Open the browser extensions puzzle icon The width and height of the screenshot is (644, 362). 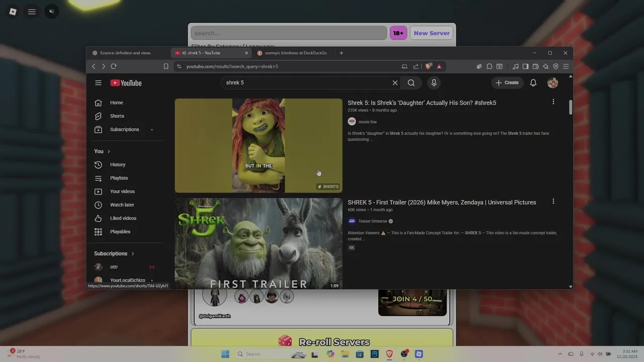[490, 66]
